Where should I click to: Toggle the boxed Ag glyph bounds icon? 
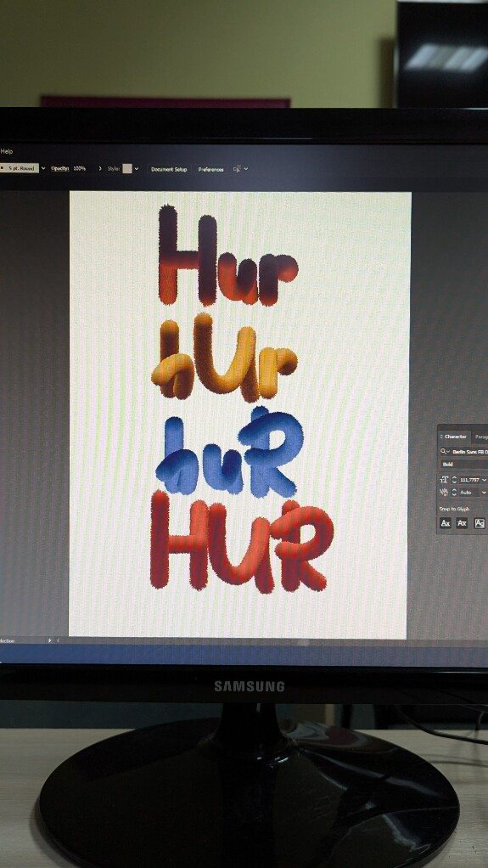point(480,522)
